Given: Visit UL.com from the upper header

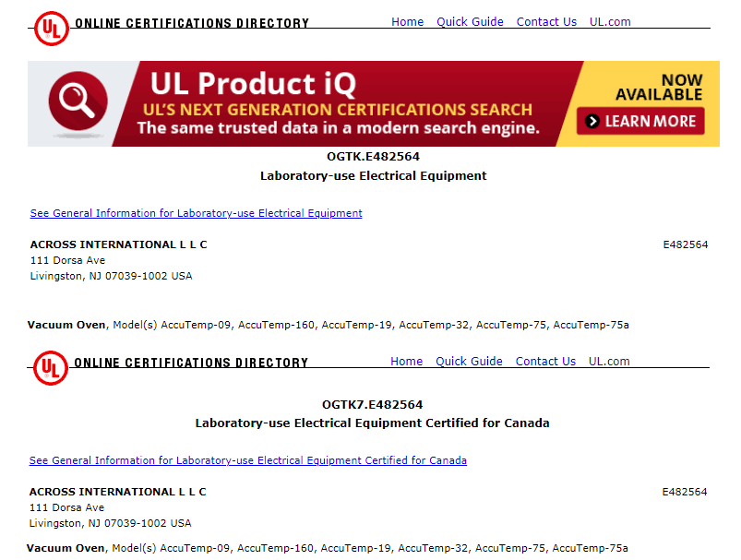Looking at the screenshot, I should [x=610, y=22].
